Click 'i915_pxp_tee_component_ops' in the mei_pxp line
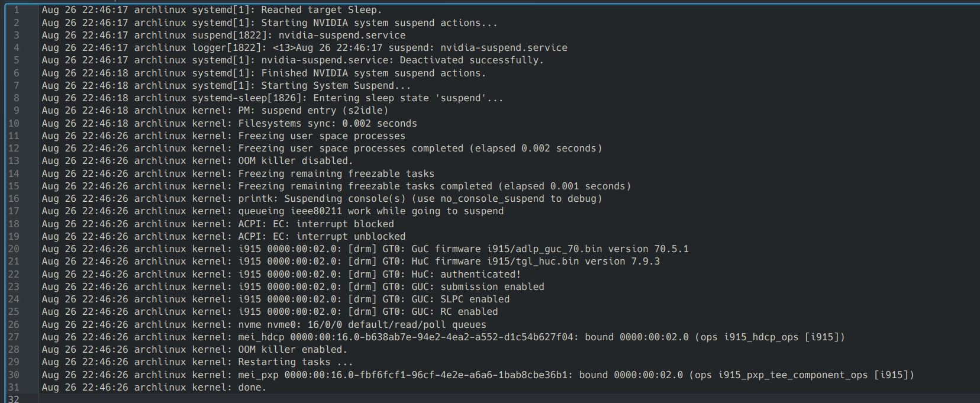This screenshot has height=403, width=980. coord(793,375)
